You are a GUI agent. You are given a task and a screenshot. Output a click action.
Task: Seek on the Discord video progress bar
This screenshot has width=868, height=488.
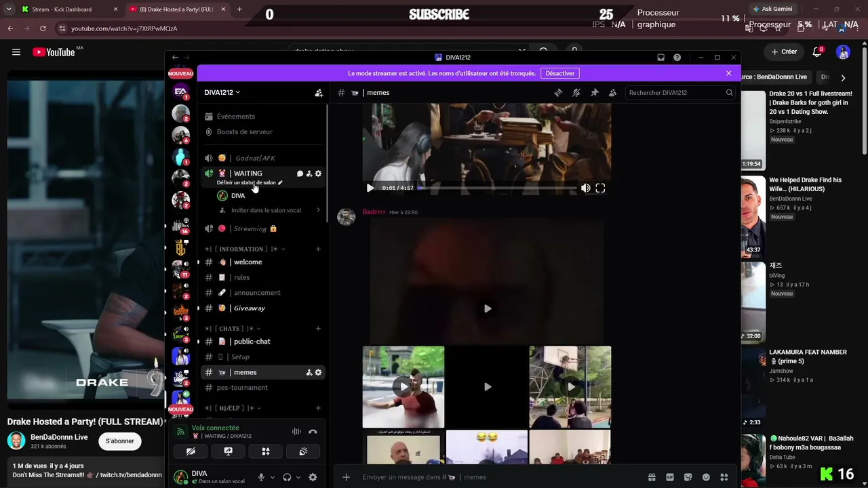tap(497, 188)
